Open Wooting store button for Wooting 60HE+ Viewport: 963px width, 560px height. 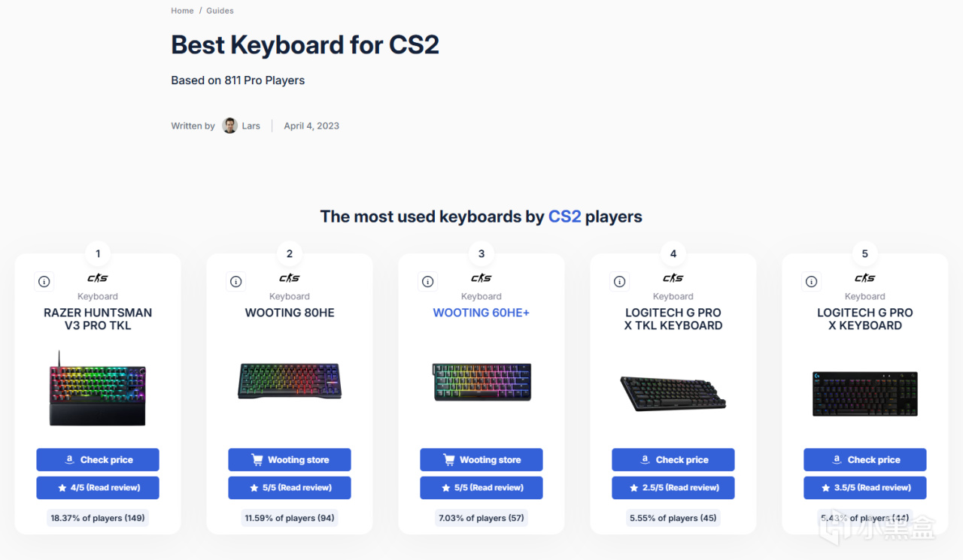[x=481, y=459]
